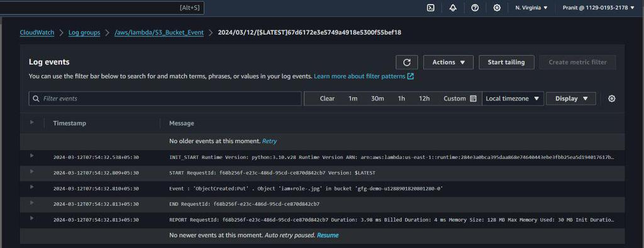Open the CloudShell terminal icon

(x=430, y=8)
